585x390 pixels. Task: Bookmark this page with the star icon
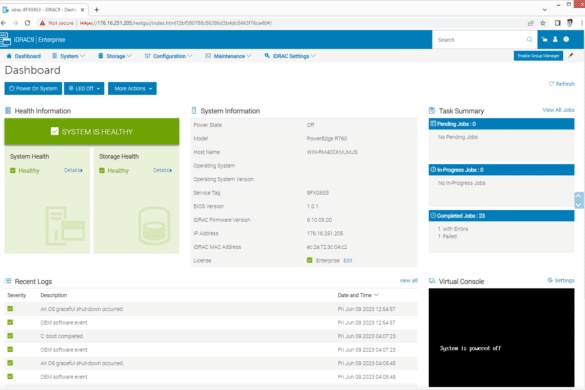point(543,23)
